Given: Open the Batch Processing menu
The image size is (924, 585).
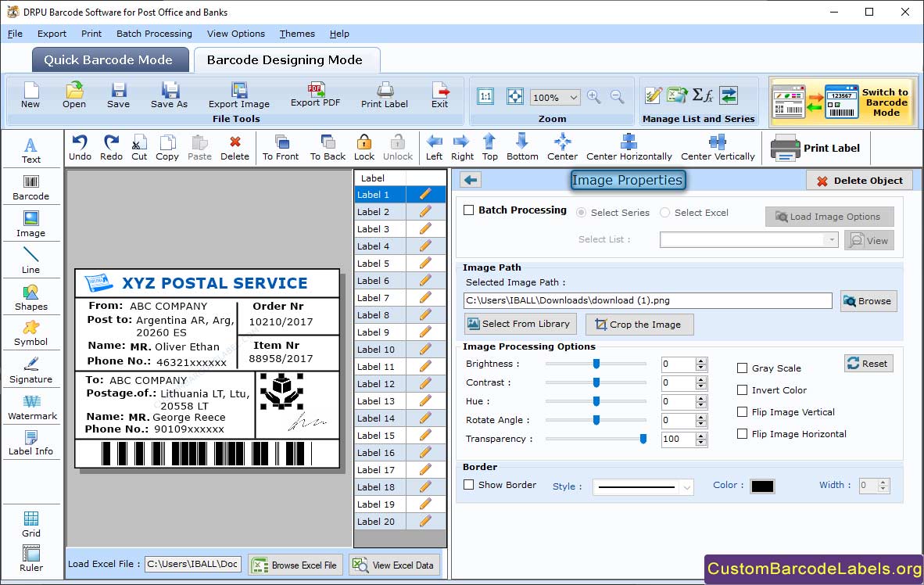Looking at the screenshot, I should point(154,34).
